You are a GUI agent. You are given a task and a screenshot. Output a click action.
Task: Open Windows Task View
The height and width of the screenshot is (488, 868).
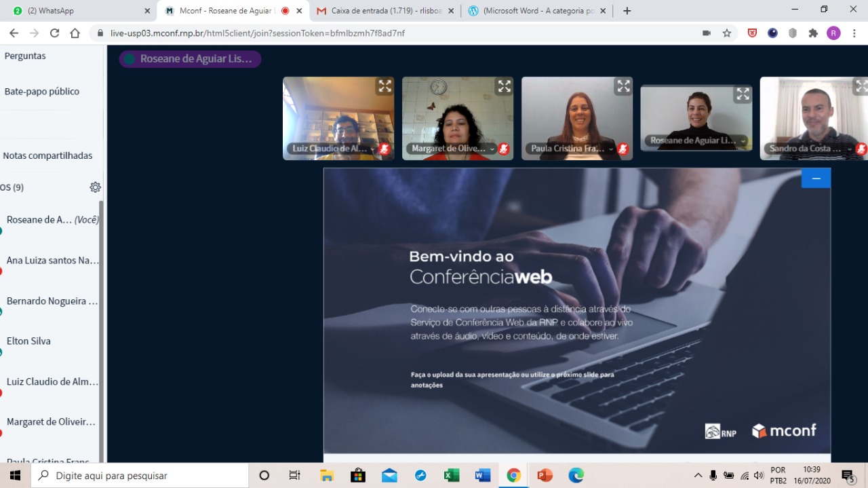click(295, 475)
